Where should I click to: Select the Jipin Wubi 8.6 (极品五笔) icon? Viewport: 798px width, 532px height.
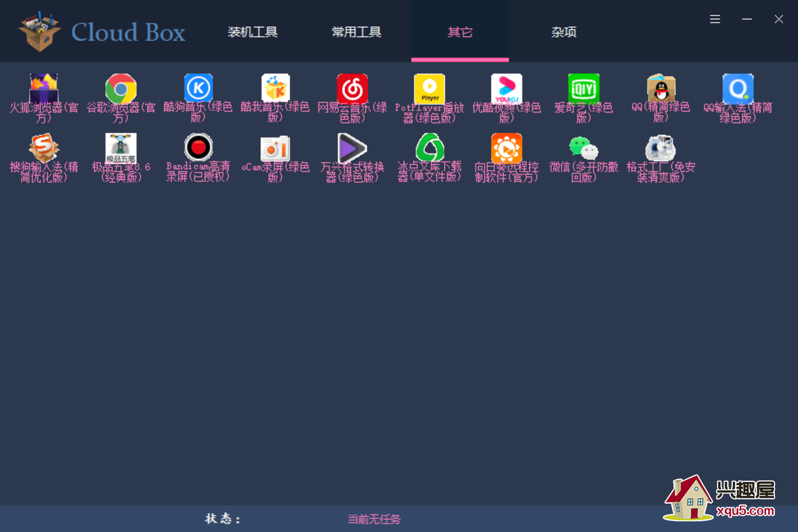pos(121,148)
